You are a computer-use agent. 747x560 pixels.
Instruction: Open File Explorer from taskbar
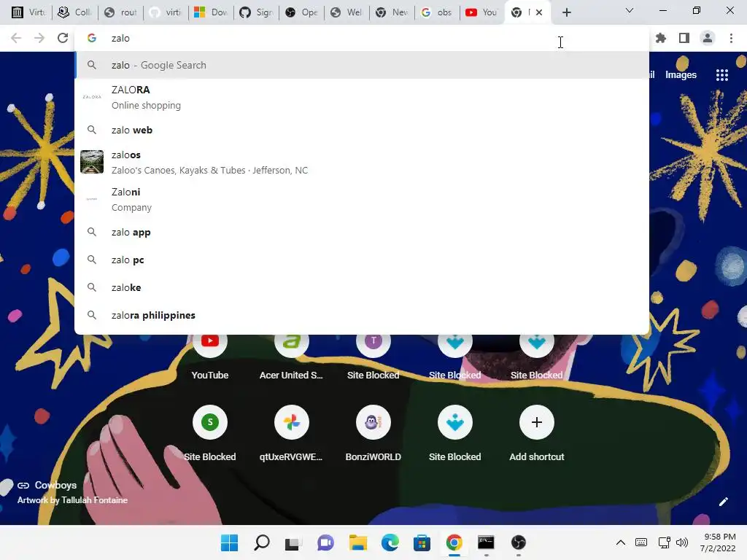click(357, 542)
